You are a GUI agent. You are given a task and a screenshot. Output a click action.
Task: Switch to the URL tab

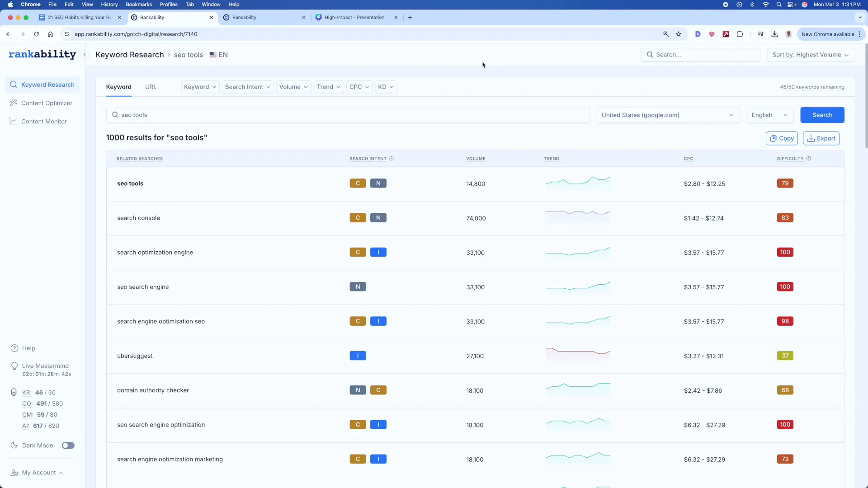[151, 87]
